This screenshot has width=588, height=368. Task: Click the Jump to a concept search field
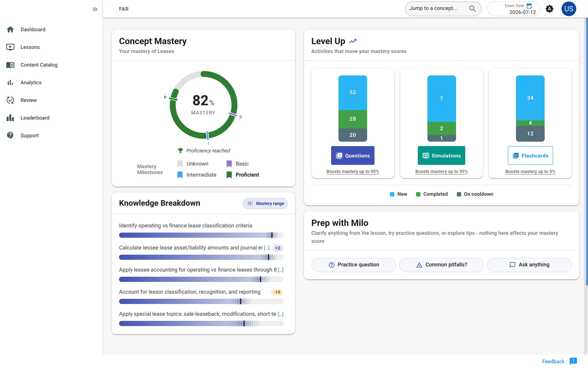click(443, 8)
